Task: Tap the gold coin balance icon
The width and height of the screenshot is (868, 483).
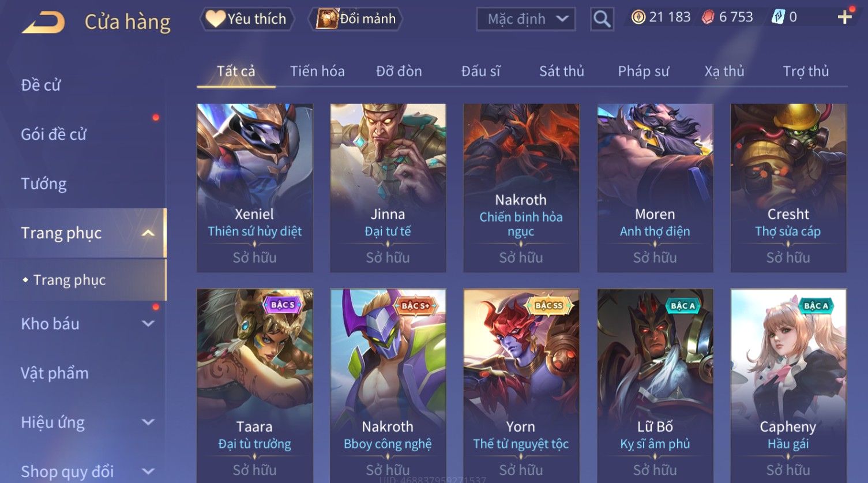Action: pos(638,17)
